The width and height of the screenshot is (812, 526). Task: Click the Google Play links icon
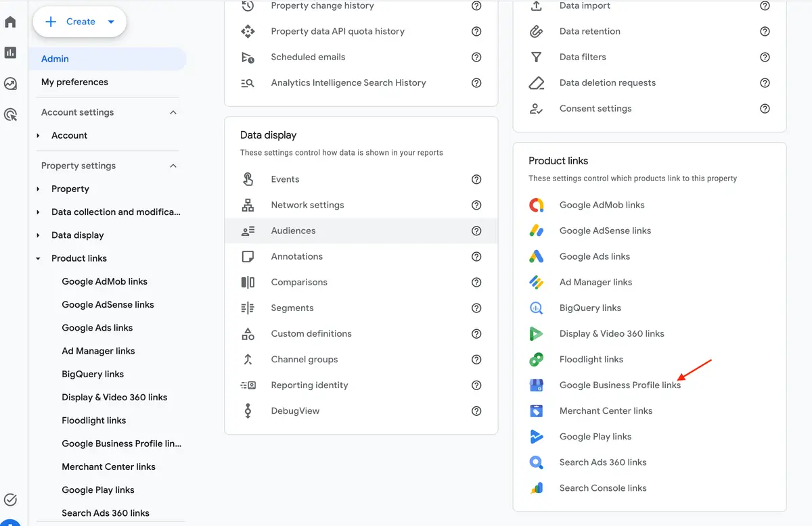(x=537, y=436)
